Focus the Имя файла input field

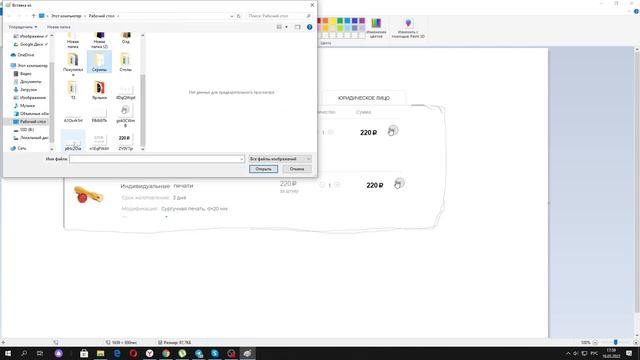(157, 159)
